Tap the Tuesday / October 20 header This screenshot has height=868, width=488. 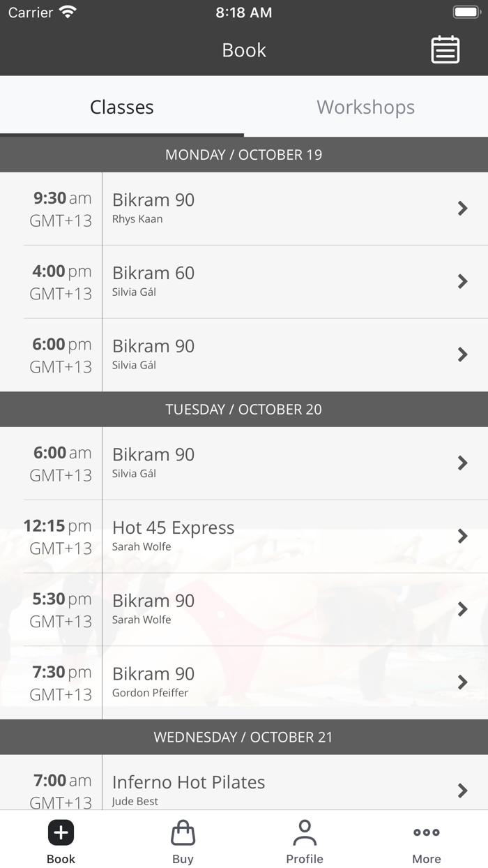244,409
